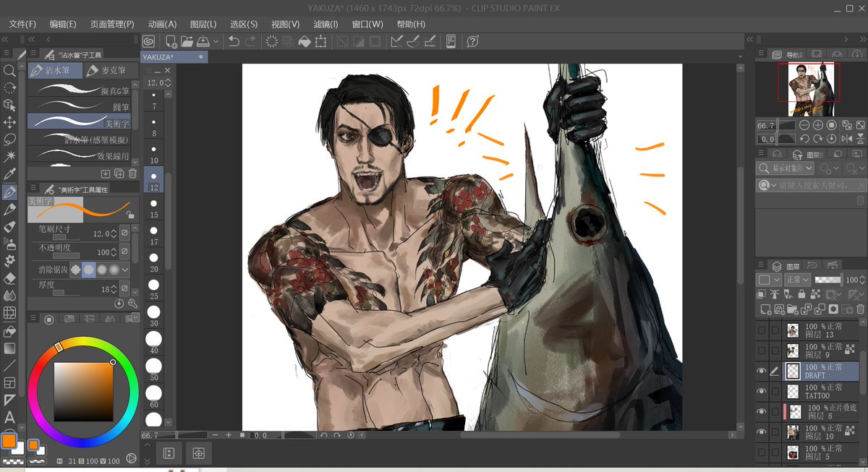The height and width of the screenshot is (472, 868).
Task: Select the Eraser tool
Action: (x=9, y=278)
